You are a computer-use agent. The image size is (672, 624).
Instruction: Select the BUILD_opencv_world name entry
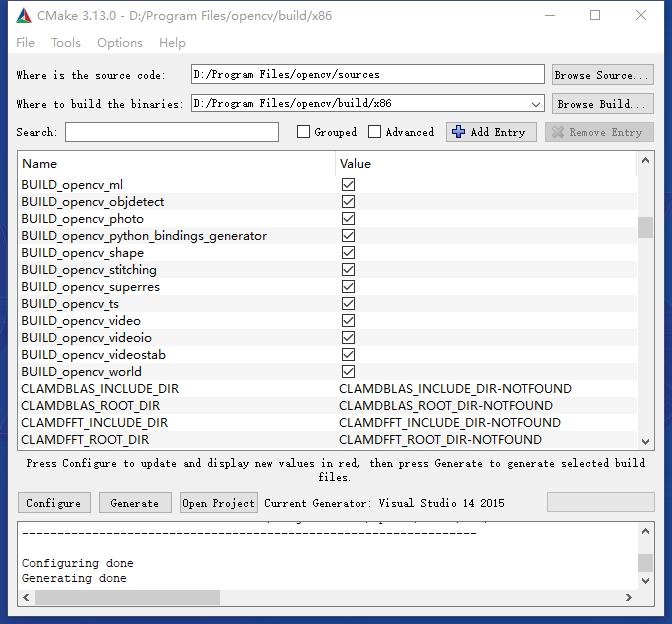click(x=81, y=372)
